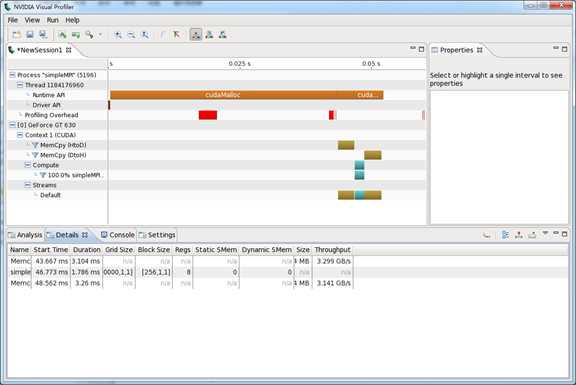This screenshot has height=385, width=576.
Task: Click the open folder toolbar icon
Action: (x=17, y=35)
